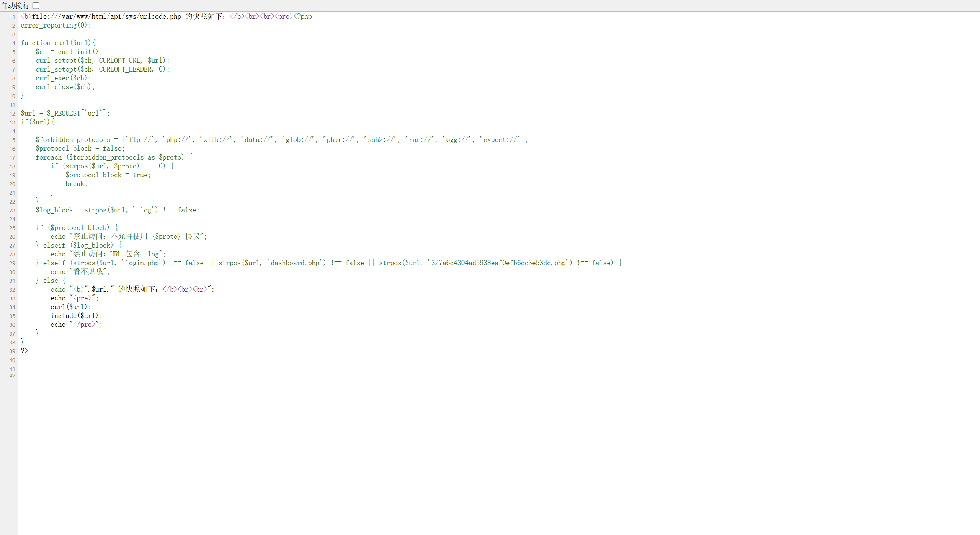The height and width of the screenshot is (535, 980).
Task: Click the 自动换行 label text
Action: [x=15, y=6]
